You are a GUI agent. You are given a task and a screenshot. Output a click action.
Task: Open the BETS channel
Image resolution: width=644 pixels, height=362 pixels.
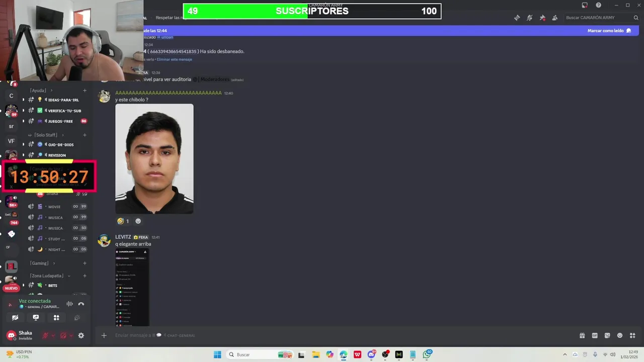click(56, 286)
